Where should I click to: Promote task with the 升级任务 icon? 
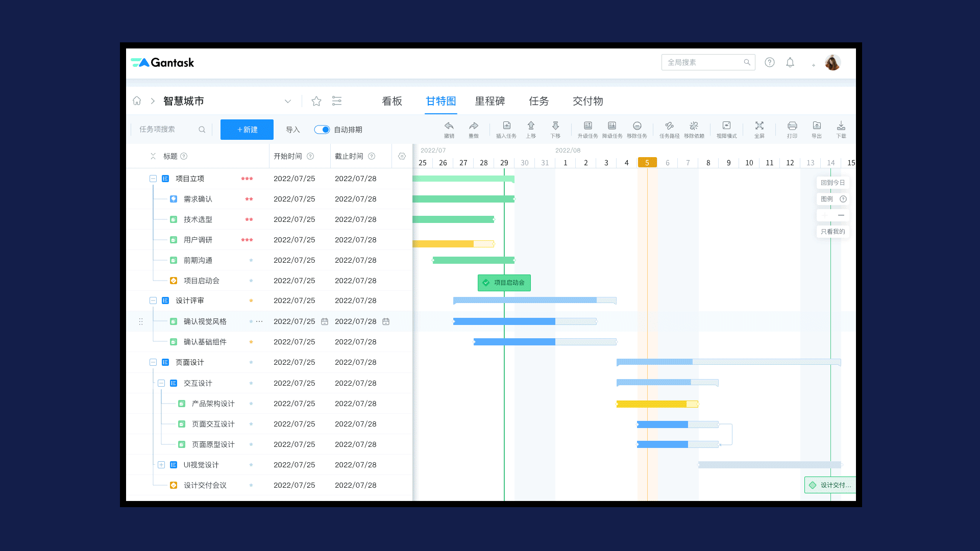tap(588, 126)
